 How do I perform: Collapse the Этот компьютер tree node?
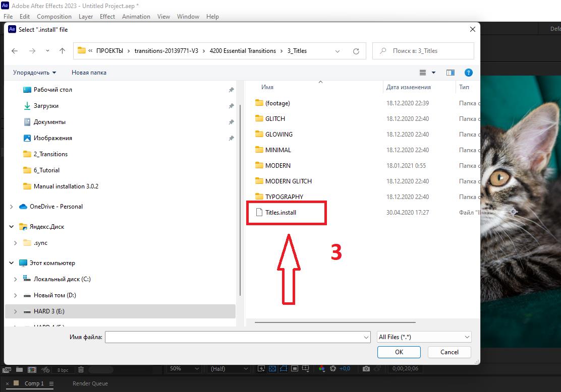click(12, 263)
